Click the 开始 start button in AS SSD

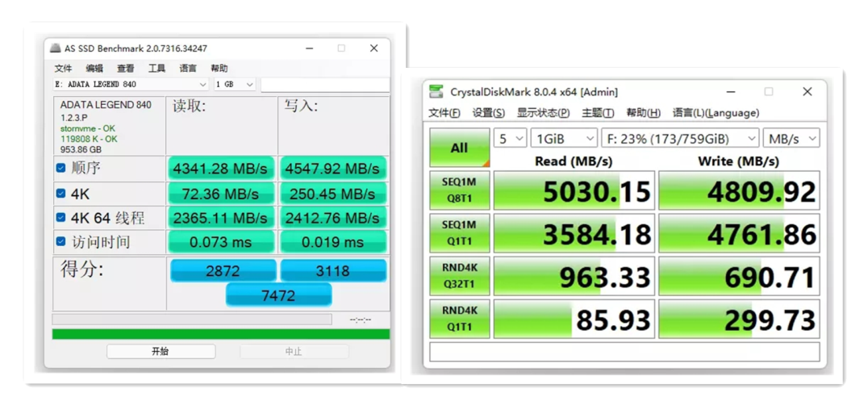(x=161, y=351)
